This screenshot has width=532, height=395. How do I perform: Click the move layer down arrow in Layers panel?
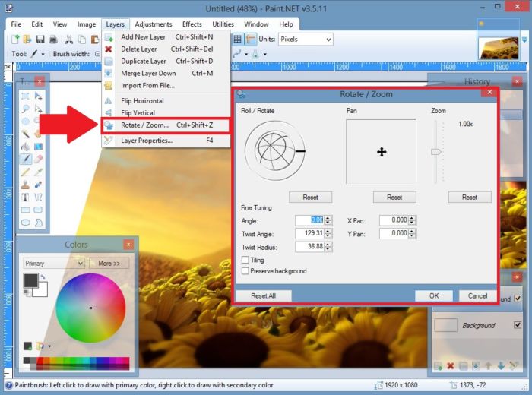(x=501, y=366)
